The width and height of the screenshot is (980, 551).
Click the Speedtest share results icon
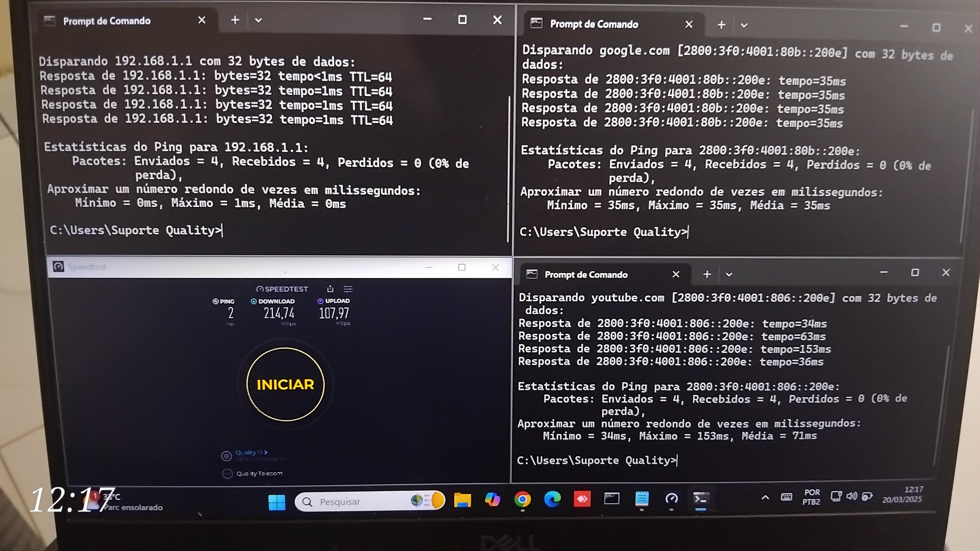pos(330,289)
